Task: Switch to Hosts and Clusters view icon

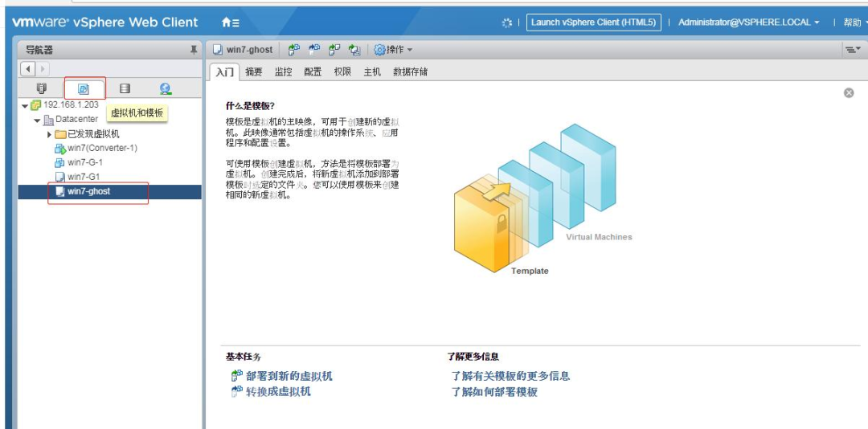Action: [42, 88]
